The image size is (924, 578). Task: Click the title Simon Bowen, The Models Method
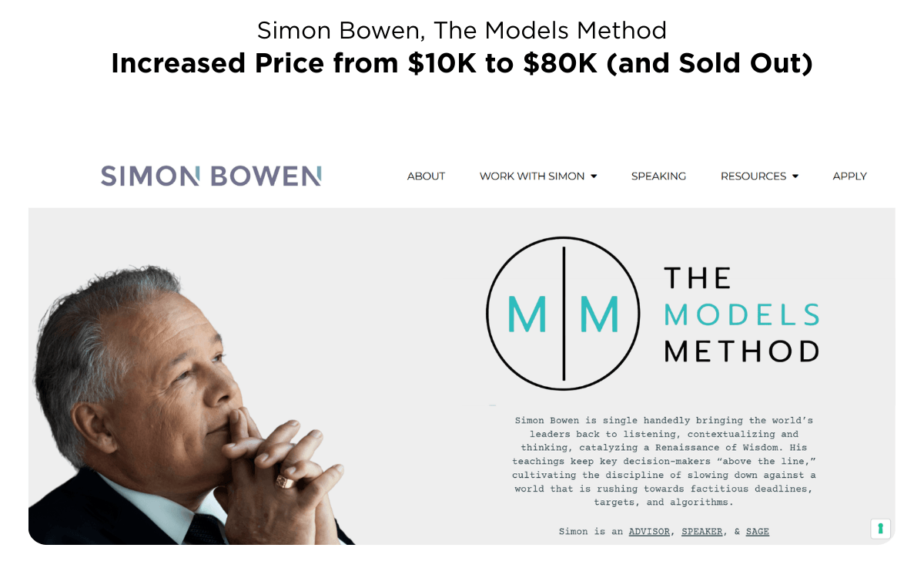pos(462,30)
